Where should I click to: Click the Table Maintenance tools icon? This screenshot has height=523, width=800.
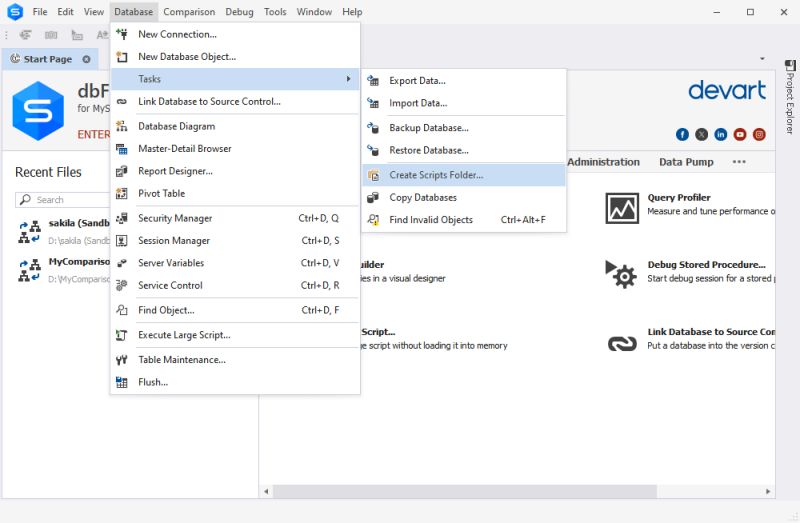tap(121, 360)
